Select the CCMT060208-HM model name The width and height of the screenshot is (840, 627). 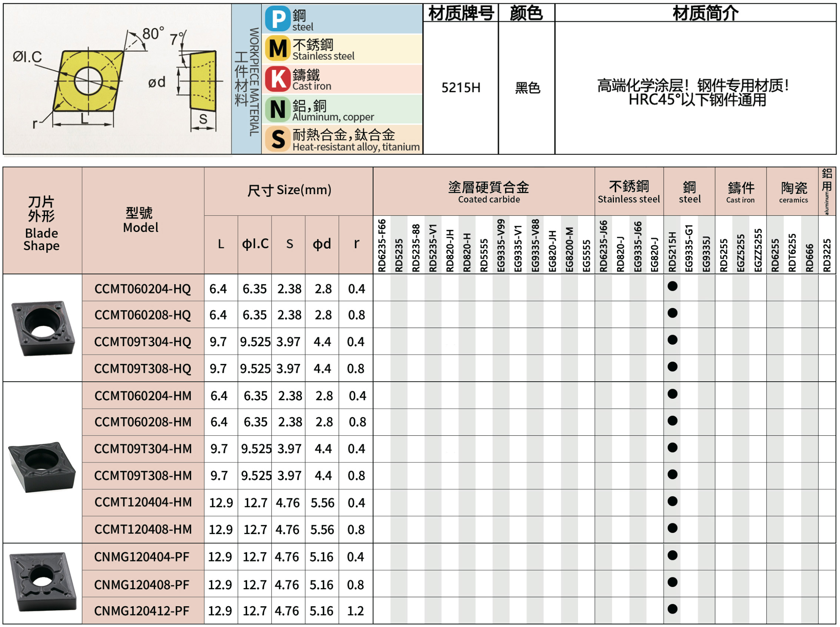coord(143,422)
